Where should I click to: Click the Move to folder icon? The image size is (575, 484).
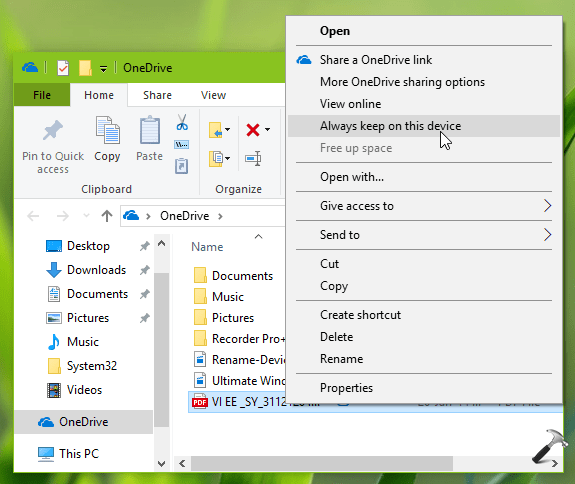pos(216,130)
